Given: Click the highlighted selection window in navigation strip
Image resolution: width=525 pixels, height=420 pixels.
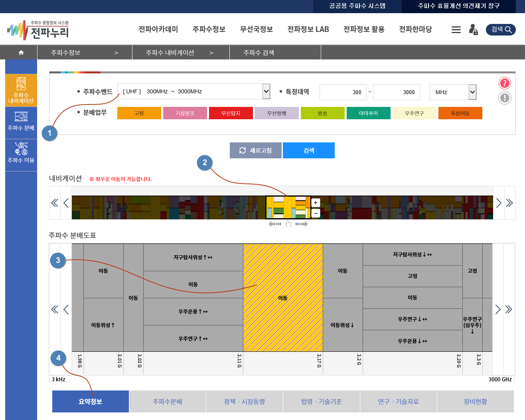Looking at the screenshot, I should [288, 207].
